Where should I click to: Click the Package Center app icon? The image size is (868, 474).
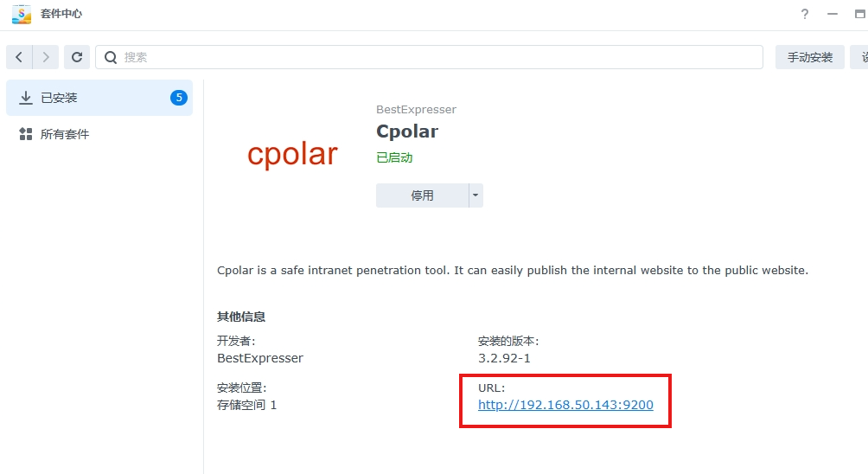pyautogui.click(x=22, y=14)
